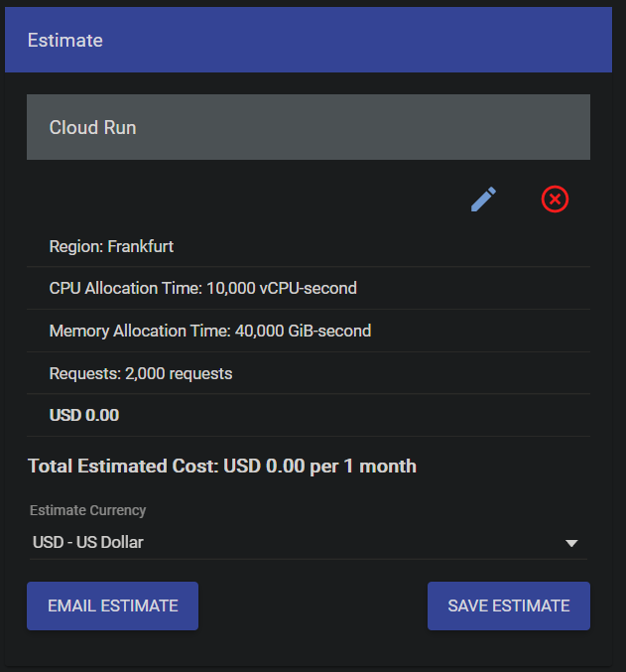Select the 10,000 vCPU-second value
The height and width of the screenshot is (672, 626).
(282, 288)
